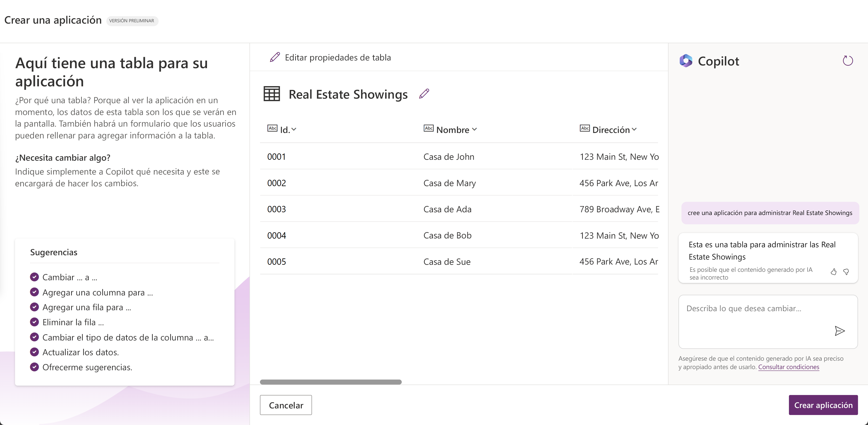The width and height of the screenshot is (868, 425).
Task: Click the pencil icon beside Editar propiedades de tabla
Action: coord(275,57)
